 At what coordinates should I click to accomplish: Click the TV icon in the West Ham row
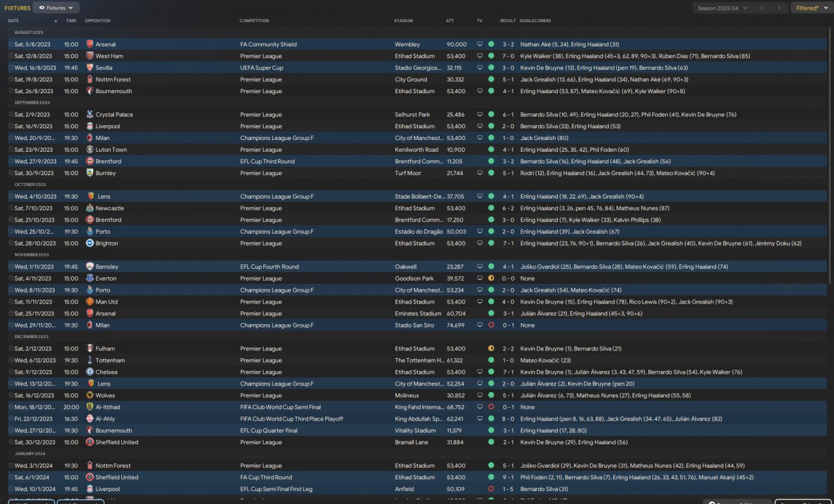(480, 56)
